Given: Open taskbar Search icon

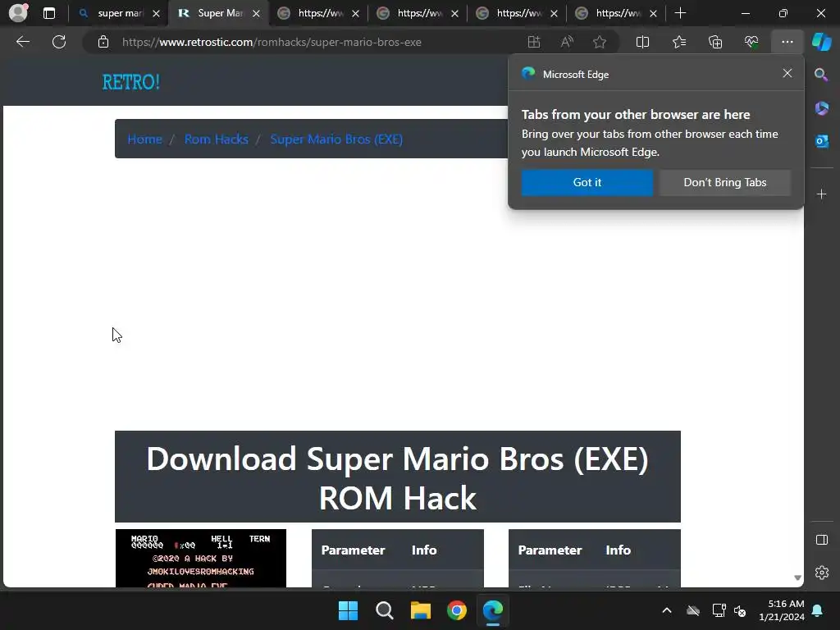Looking at the screenshot, I should pos(384,610).
